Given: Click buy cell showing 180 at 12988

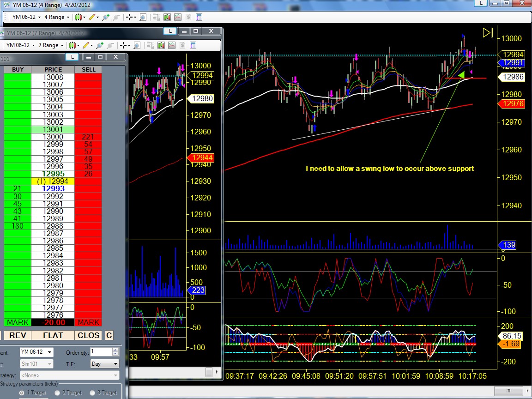Looking at the screenshot, I should [18, 226].
